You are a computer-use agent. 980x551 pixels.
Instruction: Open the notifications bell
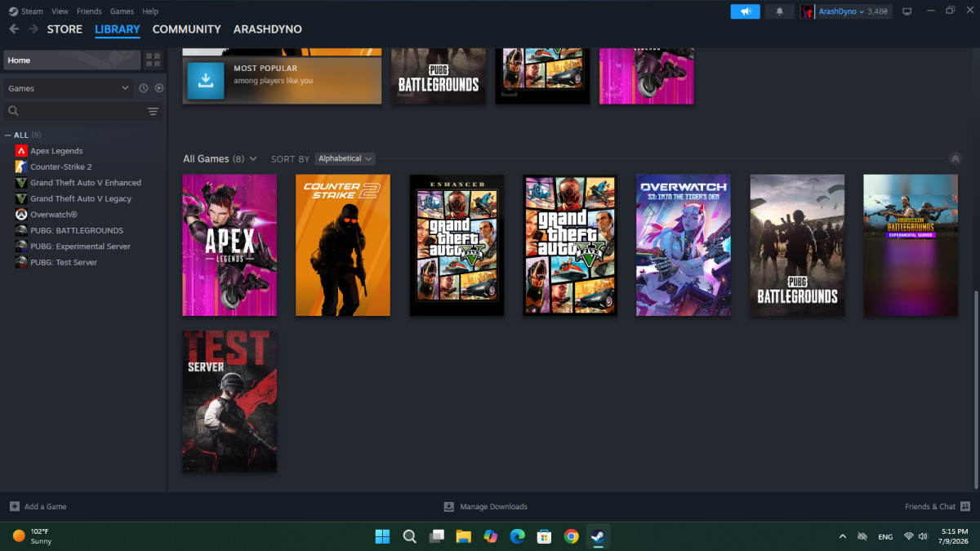coord(779,11)
